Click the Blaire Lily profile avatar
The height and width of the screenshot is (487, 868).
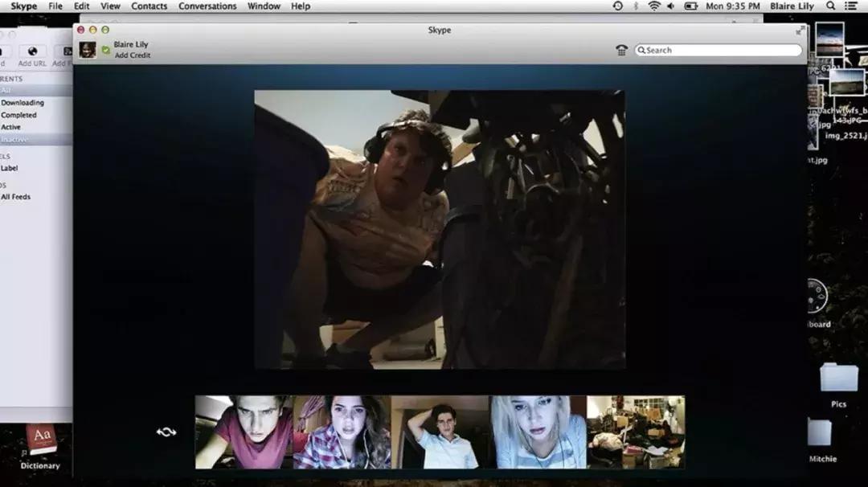click(88, 50)
